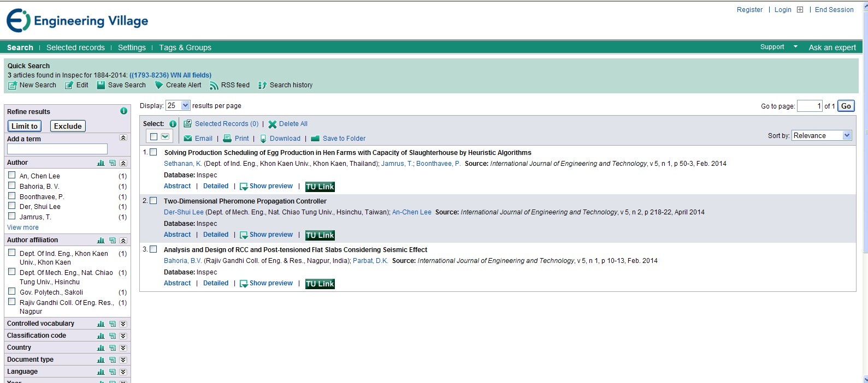Click the Login plus box icon
The height and width of the screenshot is (383, 868).
coord(800,9)
